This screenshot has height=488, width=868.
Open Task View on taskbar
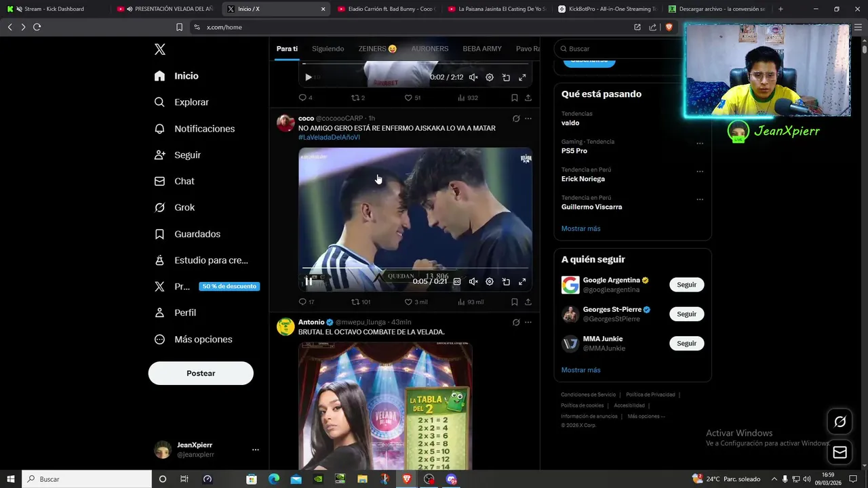[x=184, y=479]
